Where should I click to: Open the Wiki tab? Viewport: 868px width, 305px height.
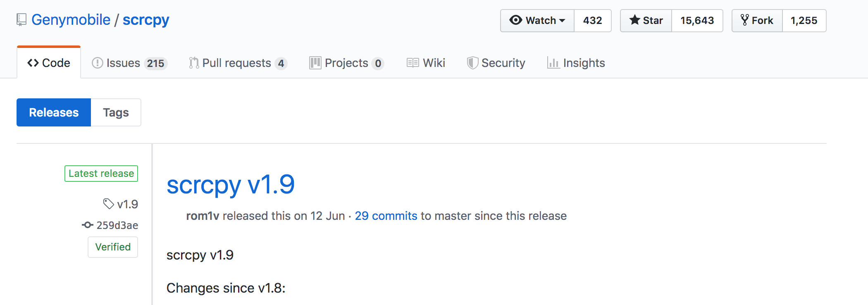[x=426, y=63]
